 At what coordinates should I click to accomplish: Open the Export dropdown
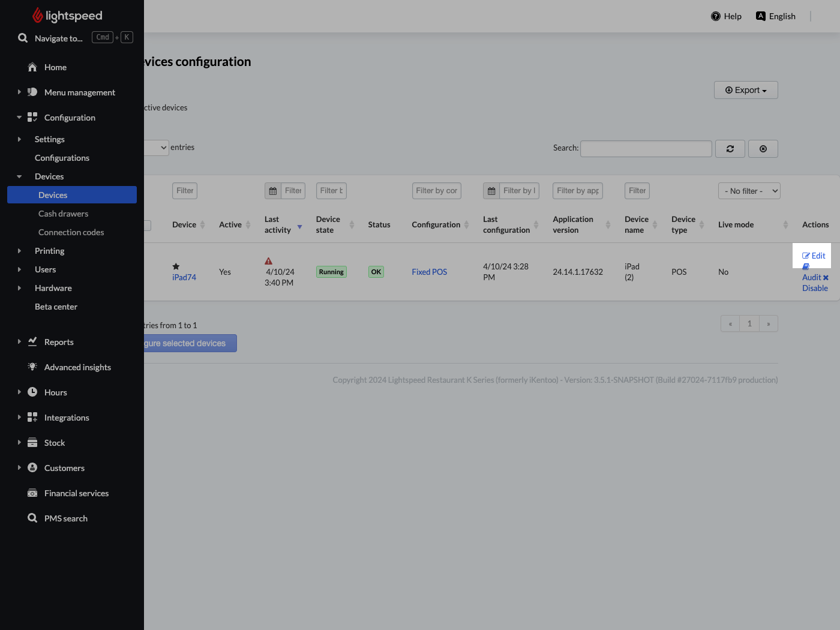point(746,90)
